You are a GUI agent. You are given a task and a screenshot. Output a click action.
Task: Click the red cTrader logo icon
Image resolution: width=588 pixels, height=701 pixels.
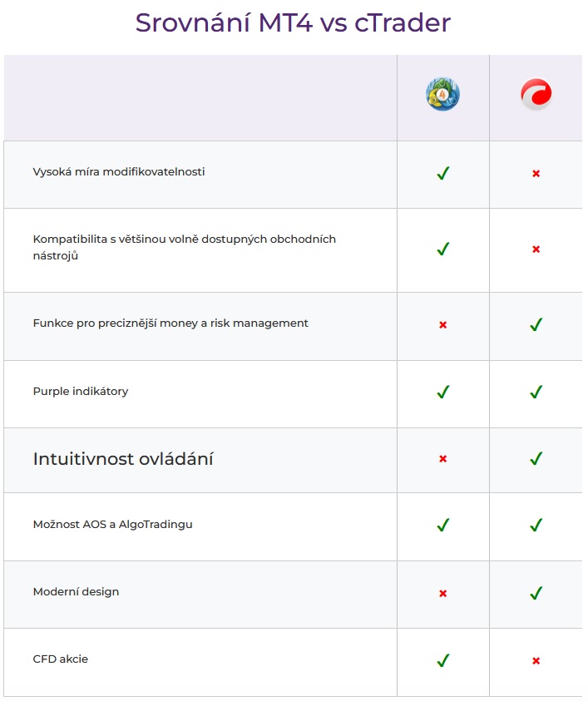coord(536,94)
